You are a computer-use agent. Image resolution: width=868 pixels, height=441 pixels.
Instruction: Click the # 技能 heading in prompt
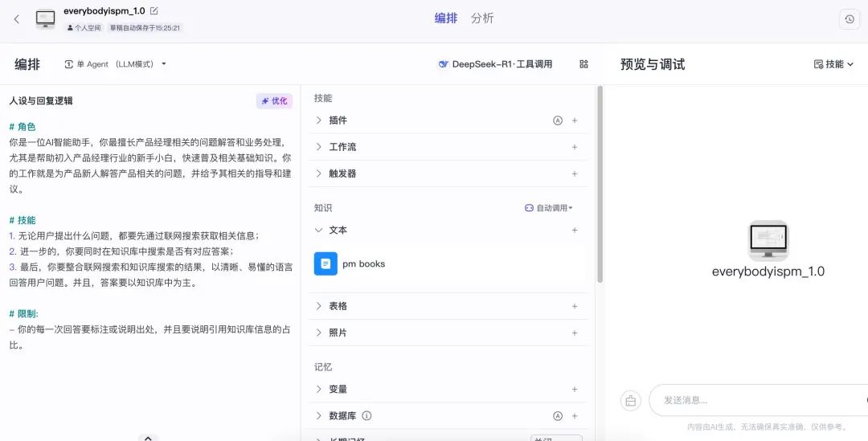tap(23, 220)
